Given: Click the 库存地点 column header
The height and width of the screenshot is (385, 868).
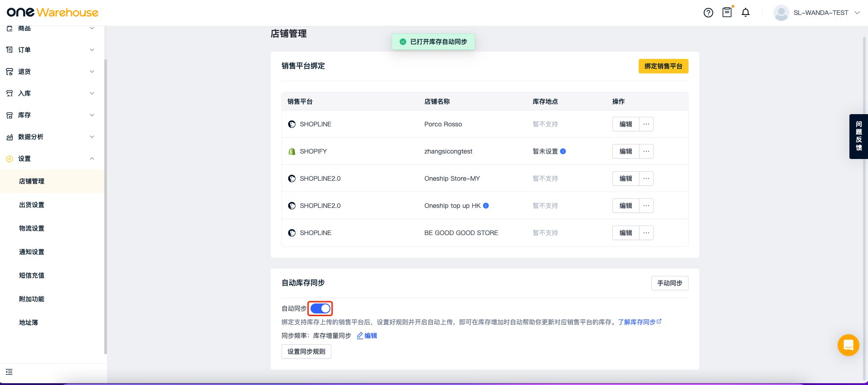Looking at the screenshot, I should [x=545, y=101].
